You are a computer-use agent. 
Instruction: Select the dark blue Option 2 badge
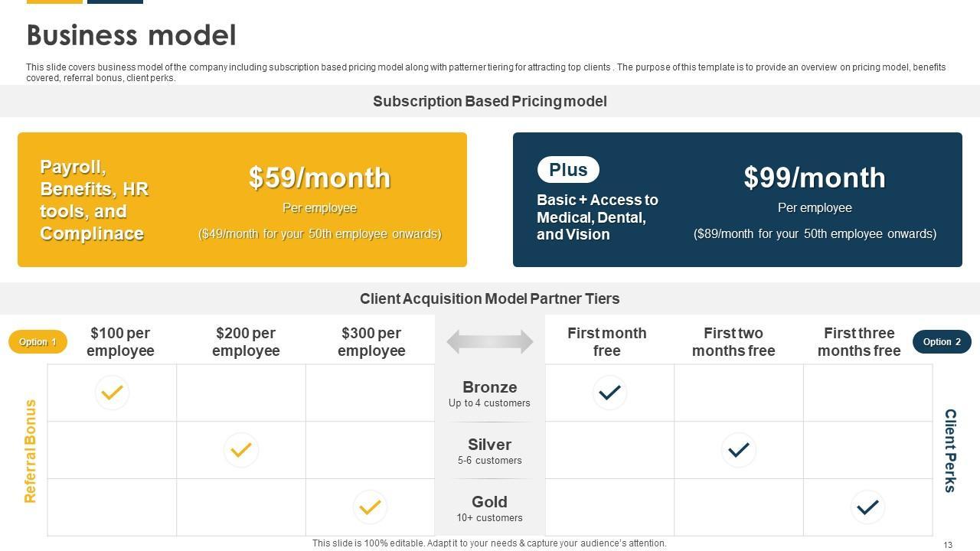coord(942,342)
